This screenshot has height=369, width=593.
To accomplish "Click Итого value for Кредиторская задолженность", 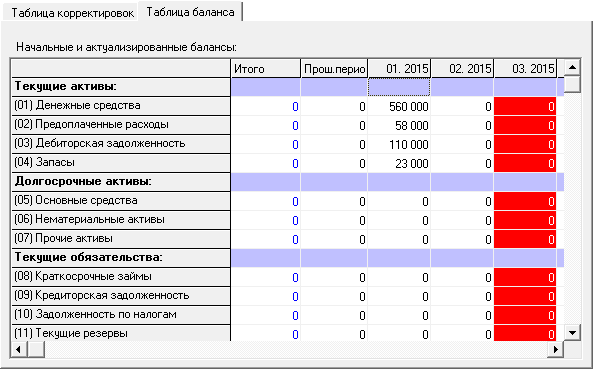I will point(265,296).
